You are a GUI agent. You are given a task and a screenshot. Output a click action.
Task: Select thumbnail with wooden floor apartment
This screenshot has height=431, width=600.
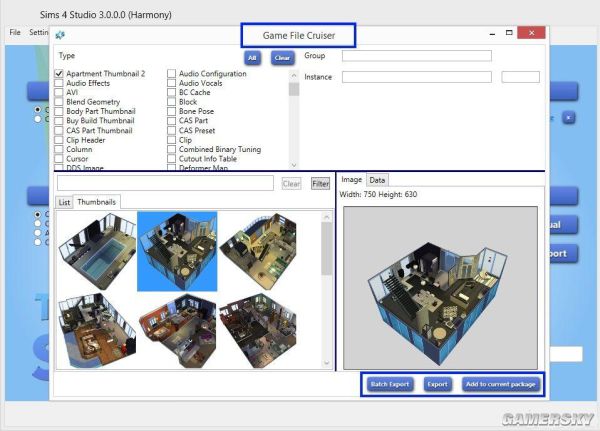click(97, 330)
